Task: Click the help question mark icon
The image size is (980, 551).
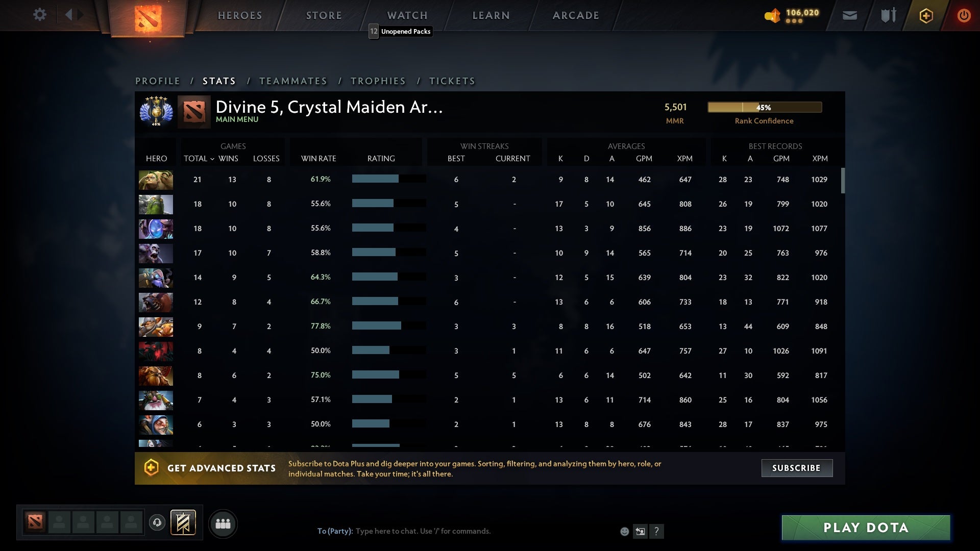Action: click(657, 531)
